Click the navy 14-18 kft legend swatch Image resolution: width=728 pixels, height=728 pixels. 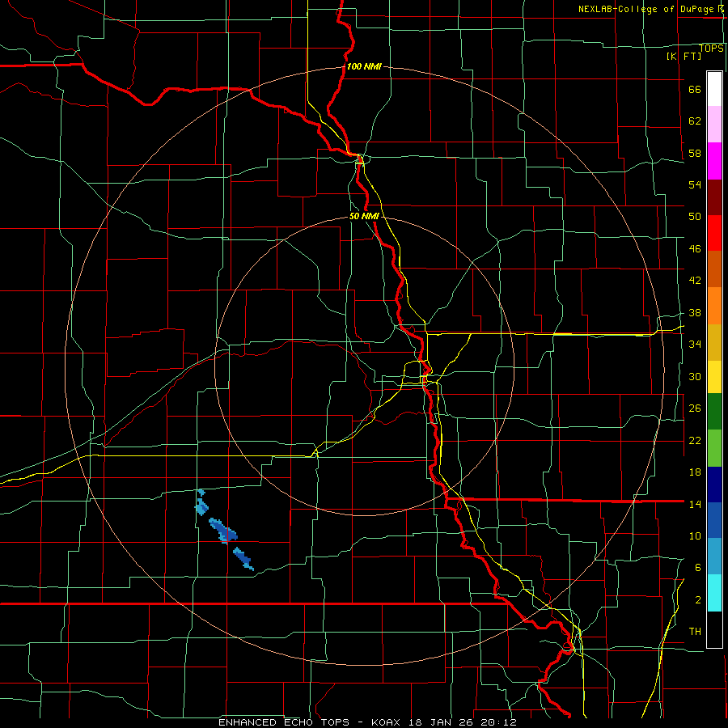(714, 485)
